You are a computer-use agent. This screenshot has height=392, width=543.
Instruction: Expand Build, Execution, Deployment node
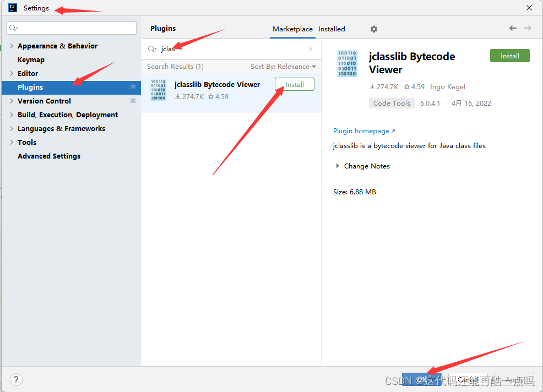pyautogui.click(x=12, y=115)
